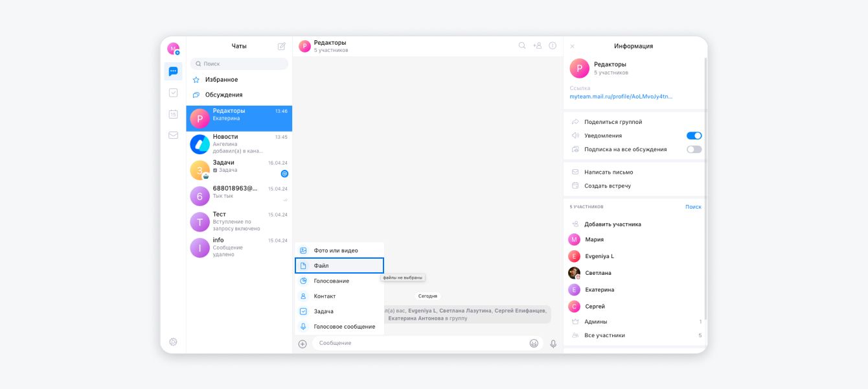Open the myteam.mail.ru profile link
The height and width of the screenshot is (389, 868).
621,96
